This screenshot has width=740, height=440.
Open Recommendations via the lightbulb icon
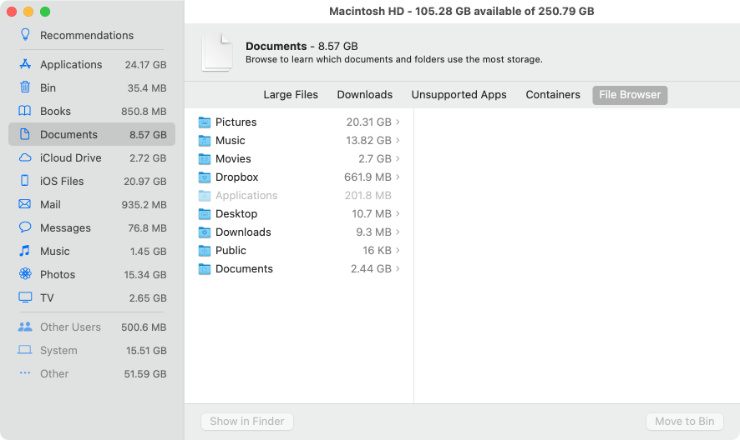(25, 34)
